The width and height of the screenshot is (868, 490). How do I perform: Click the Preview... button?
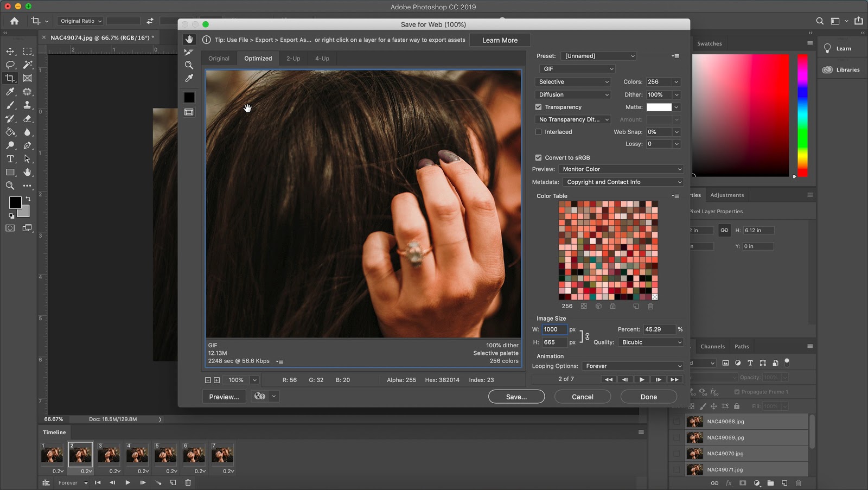coord(224,397)
